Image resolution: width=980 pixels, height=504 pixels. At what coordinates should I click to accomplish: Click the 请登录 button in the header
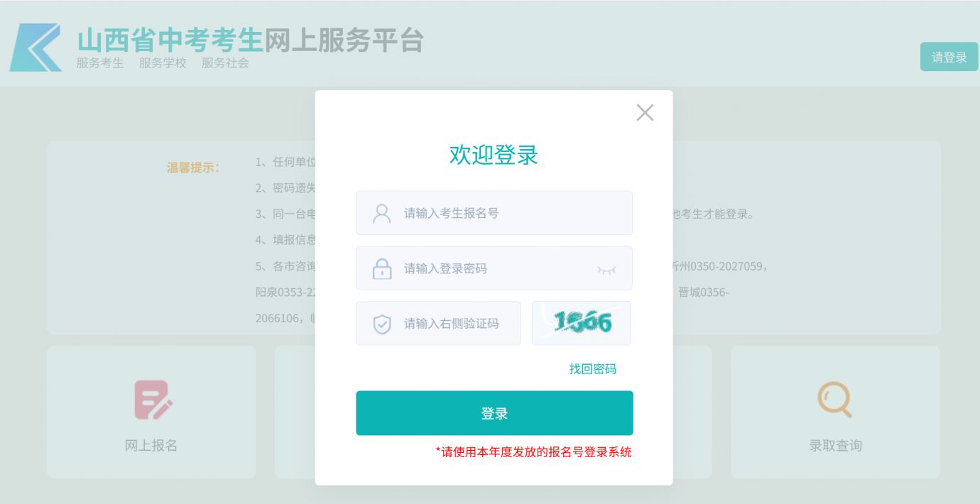pos(949,56)
